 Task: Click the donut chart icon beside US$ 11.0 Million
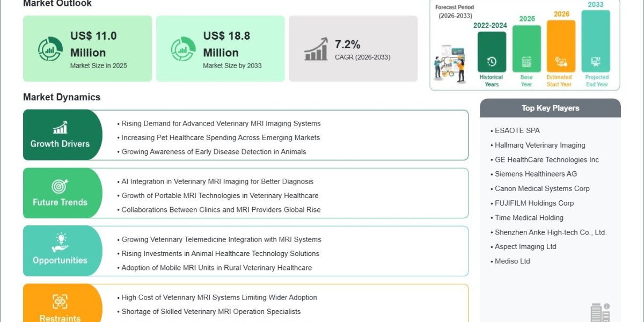coord(50,49)
